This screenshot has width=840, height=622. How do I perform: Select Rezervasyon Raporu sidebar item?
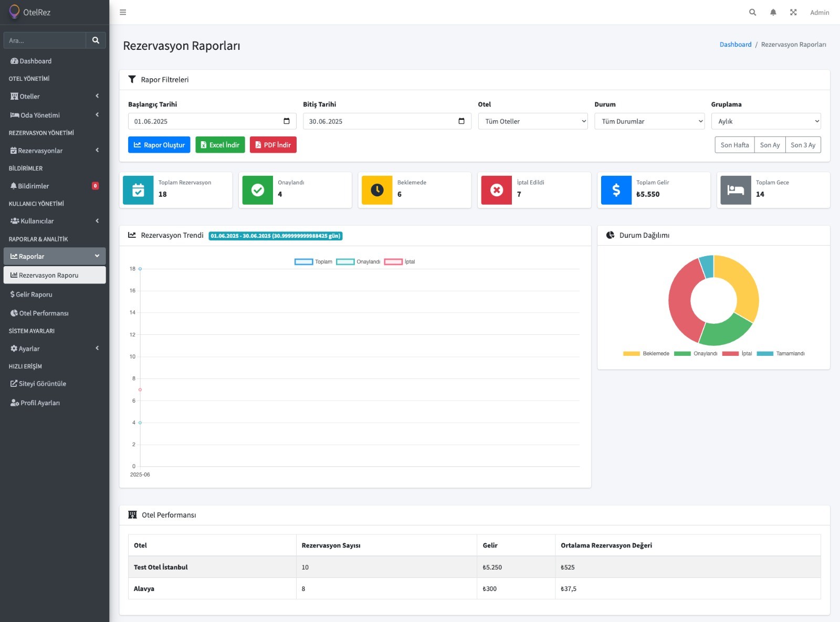click(x=55, y=275)
